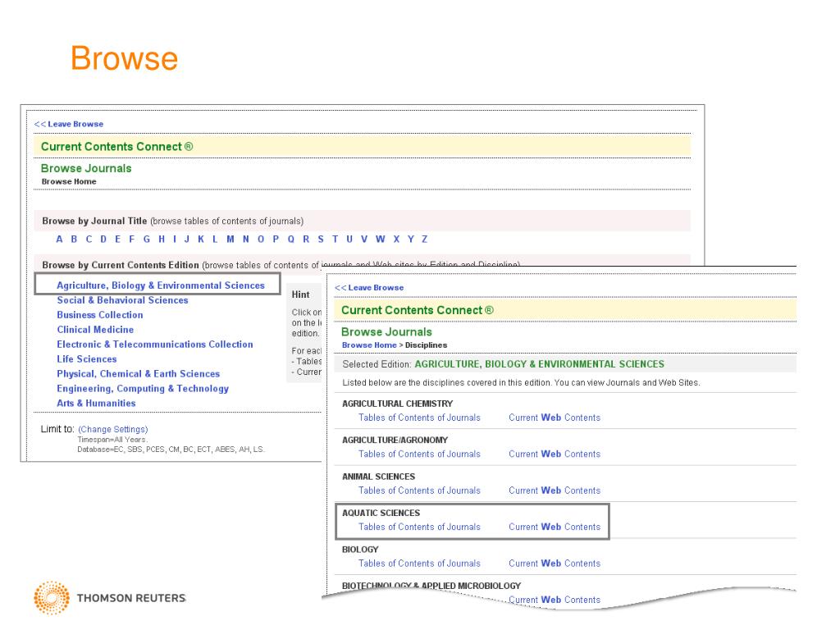Open Agriculture/Agronomy Tables of Contents of Journals

click(x=419, y=454)
